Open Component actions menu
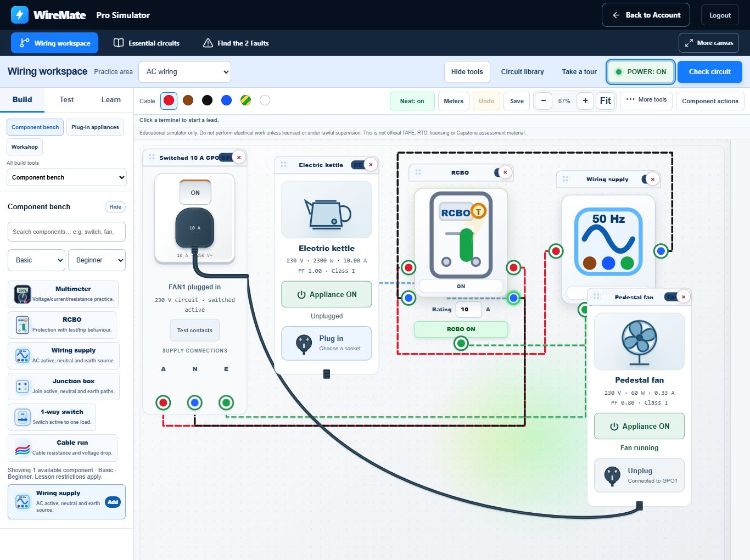The height and width of the screenshot is (560, 750). 710,101
